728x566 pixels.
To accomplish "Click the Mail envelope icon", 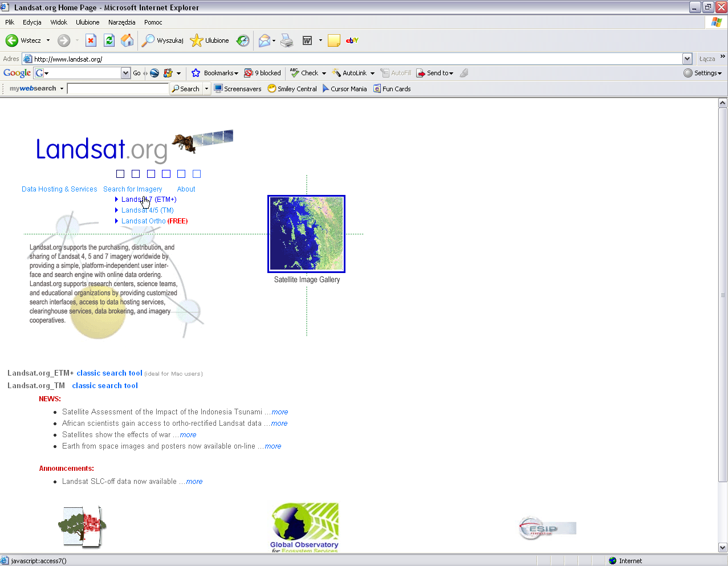I will [x=264, y=40].
